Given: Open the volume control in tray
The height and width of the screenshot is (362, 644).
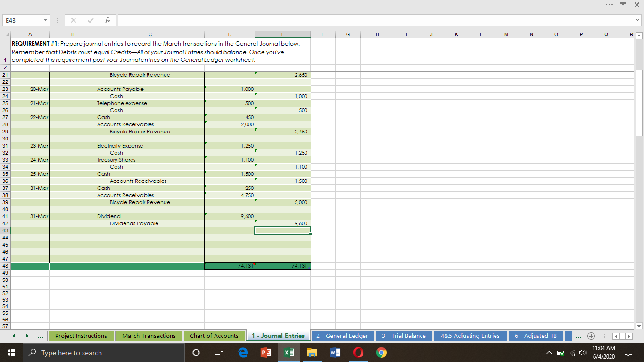Looking at the screenshot, I should pos(582,353).
